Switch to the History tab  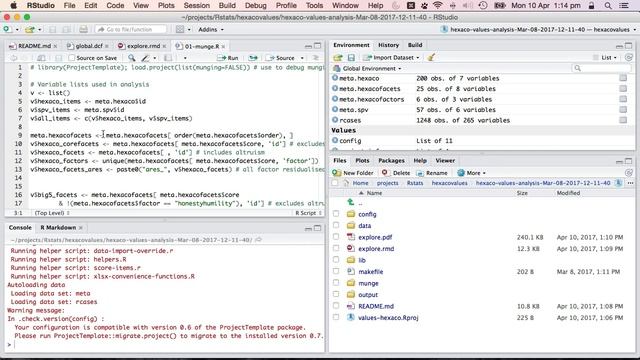tap(388, 45)
